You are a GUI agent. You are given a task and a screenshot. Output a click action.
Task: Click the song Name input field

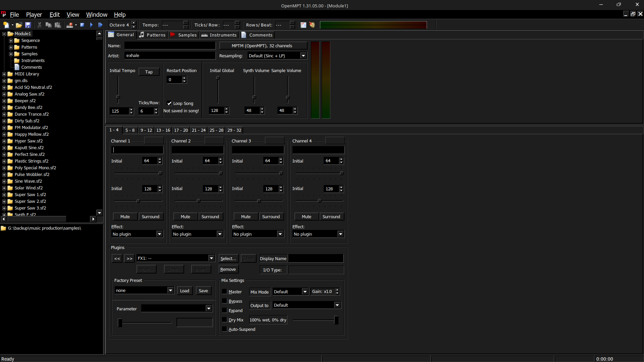(x=170, y=46)
